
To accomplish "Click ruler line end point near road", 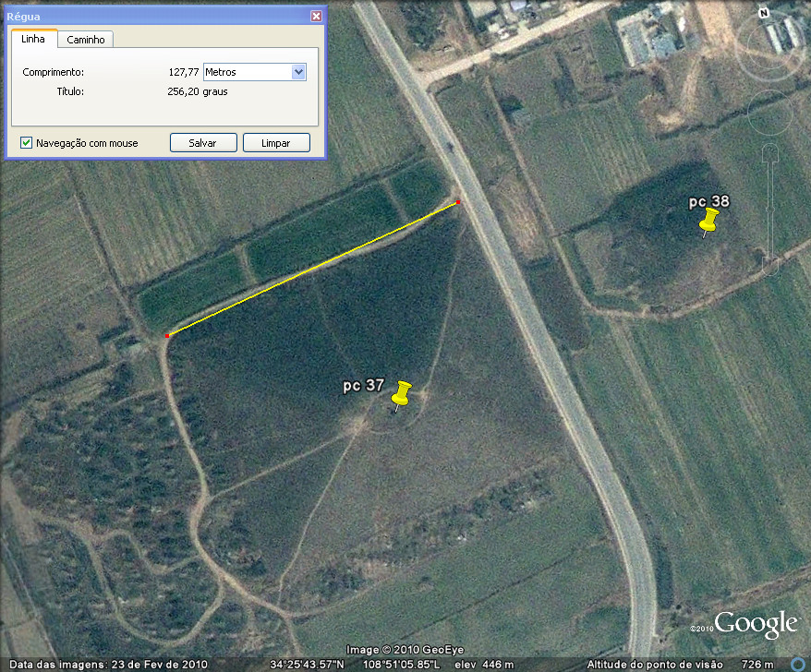I will pyautogui.click(x=457, y=201).
